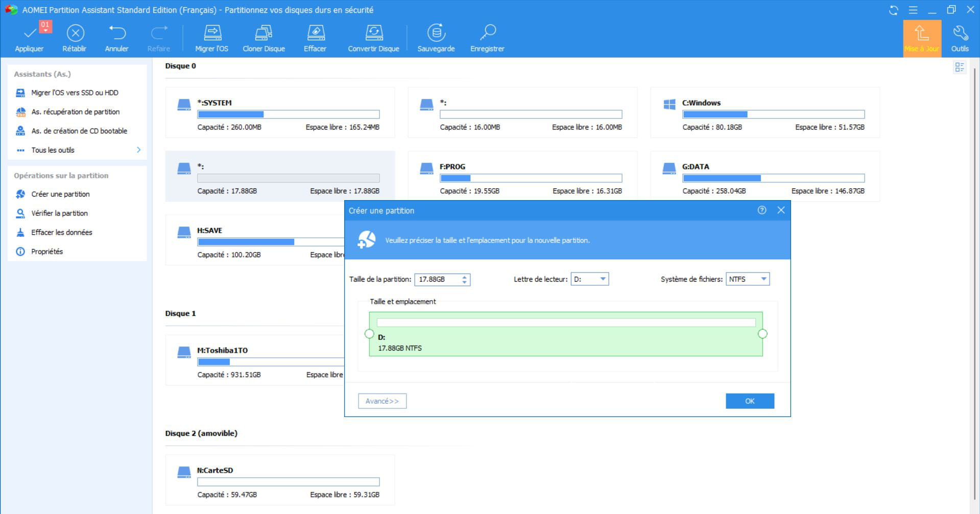Open As. de création de CD bootable

79,131
